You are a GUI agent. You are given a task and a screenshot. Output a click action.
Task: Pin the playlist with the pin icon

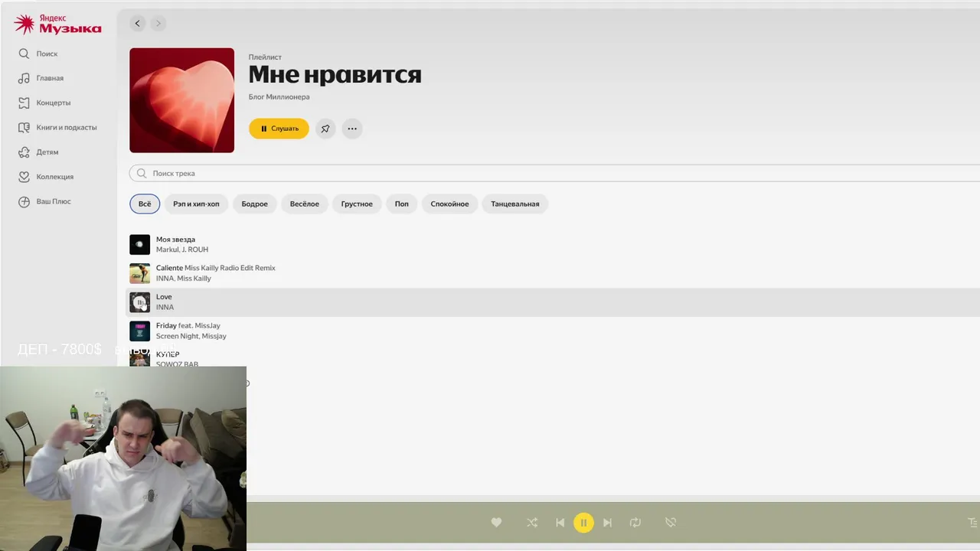pyautogui.click(x=325, y=129)
